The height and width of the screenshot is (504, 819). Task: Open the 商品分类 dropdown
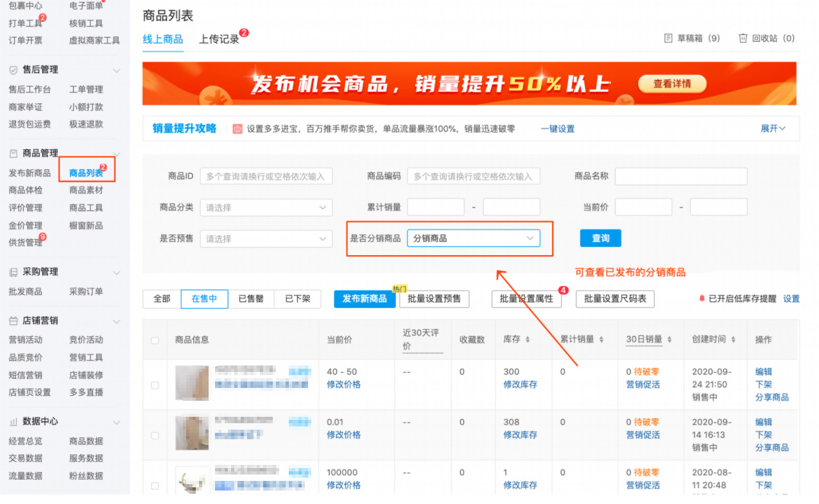click(x=265, y=207)
